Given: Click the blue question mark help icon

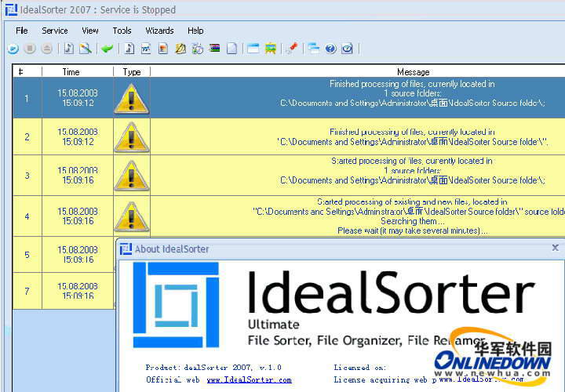Looking at the screenshot, I should [330, 49].
